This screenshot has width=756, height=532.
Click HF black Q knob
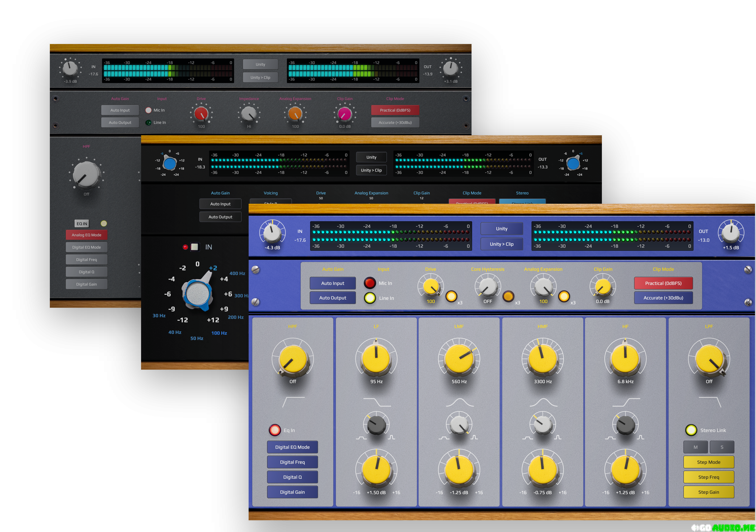click(625, 425)
